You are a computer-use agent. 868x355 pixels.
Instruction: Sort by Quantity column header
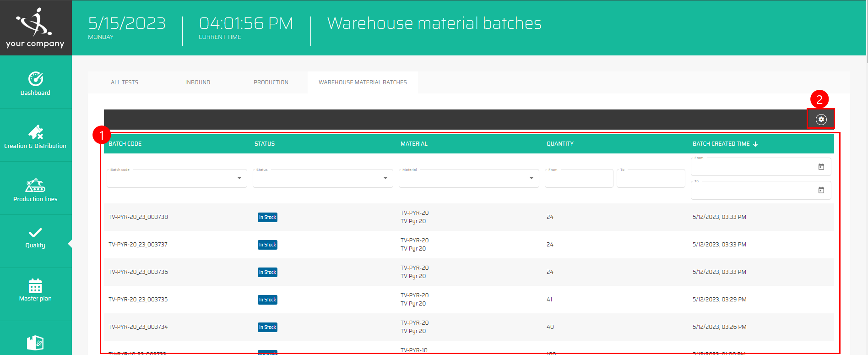tap(560, 144)
